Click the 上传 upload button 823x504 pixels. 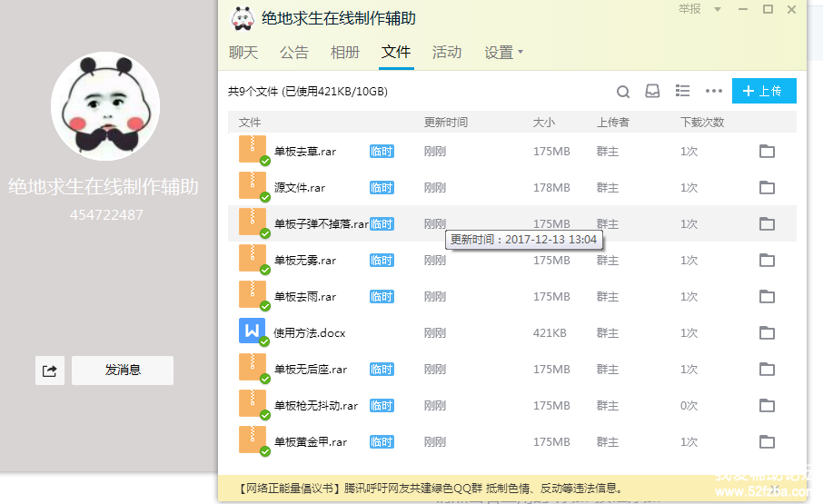click(764, 91)
